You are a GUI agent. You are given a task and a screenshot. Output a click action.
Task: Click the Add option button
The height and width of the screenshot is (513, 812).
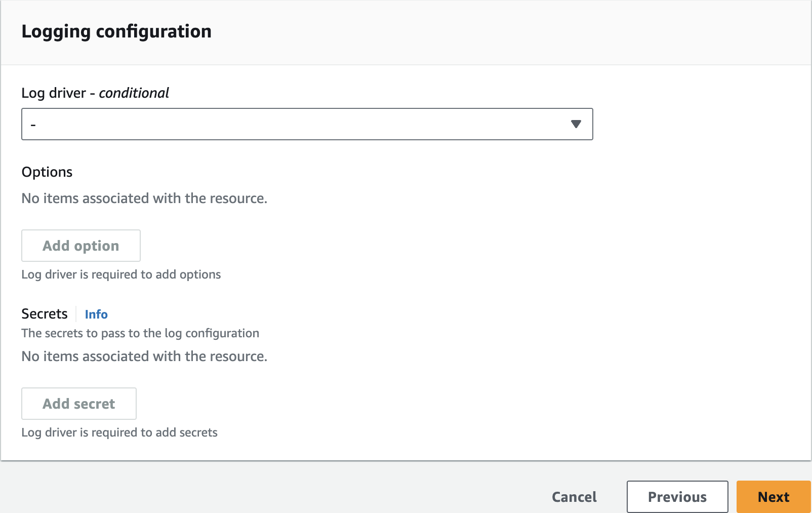click(81, 246)
